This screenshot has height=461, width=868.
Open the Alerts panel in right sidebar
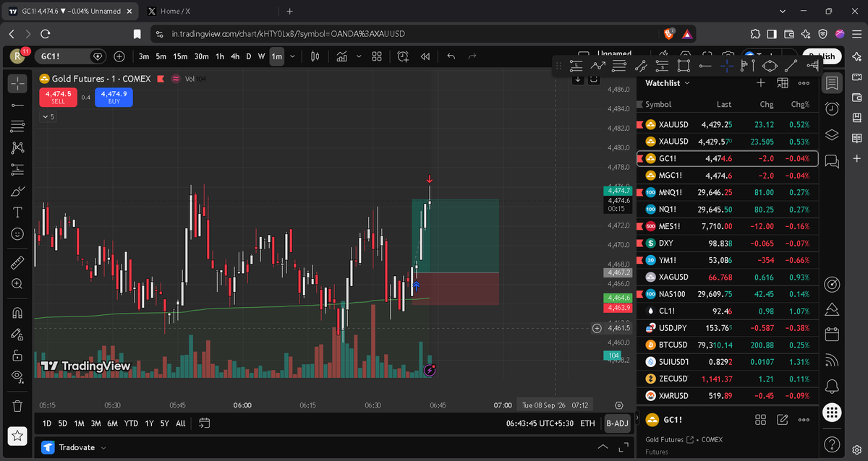coord(832,108)
